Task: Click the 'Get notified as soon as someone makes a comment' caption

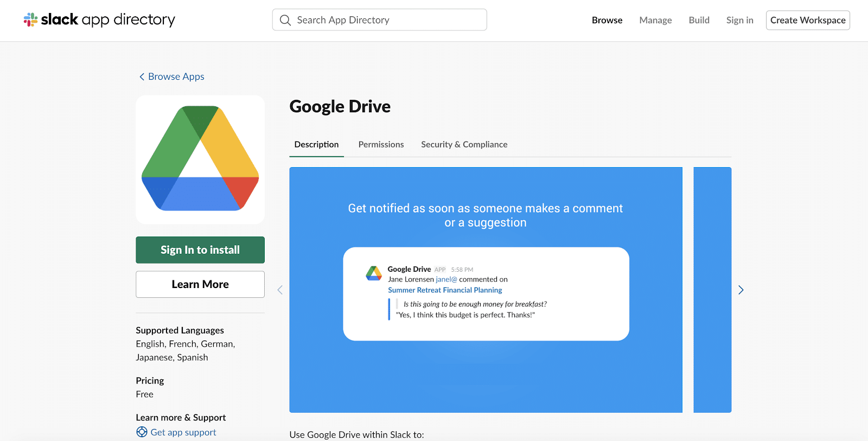Action: click(486, 208)
